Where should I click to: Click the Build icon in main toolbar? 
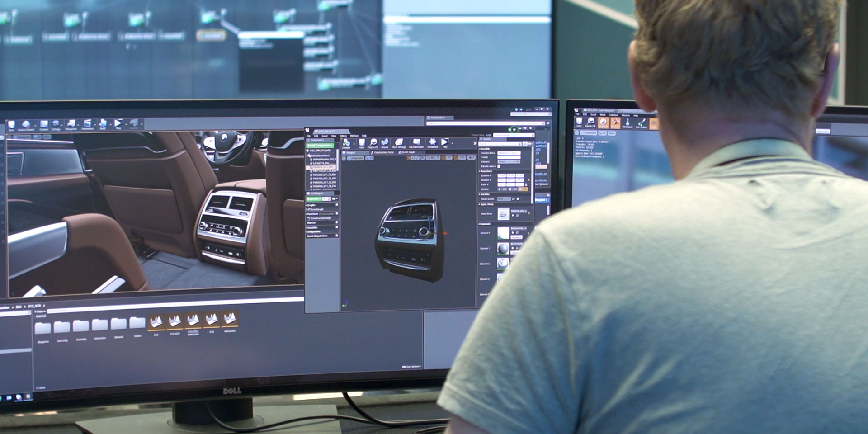tap(103, 124)
